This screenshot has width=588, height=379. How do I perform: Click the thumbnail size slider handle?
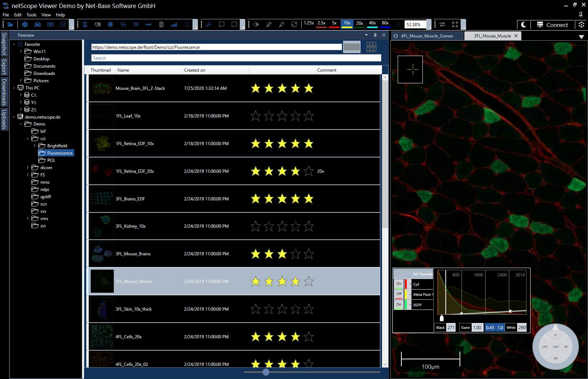(266, 372)
